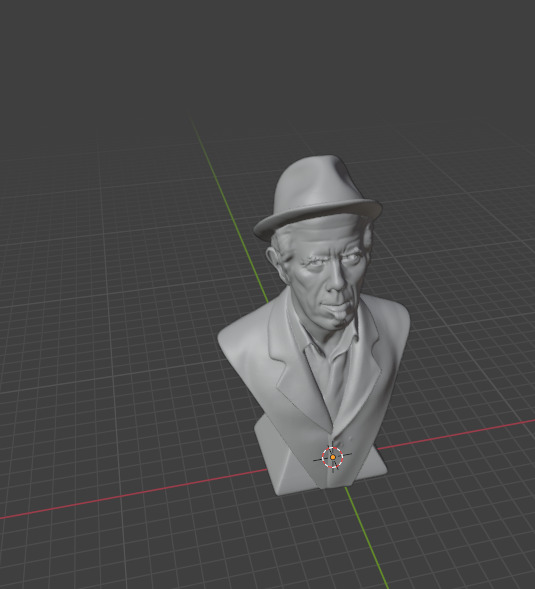Select the bust sculpture of the man in a hat
This screenshot has width=535, height=589.
[x=314, y=325]
